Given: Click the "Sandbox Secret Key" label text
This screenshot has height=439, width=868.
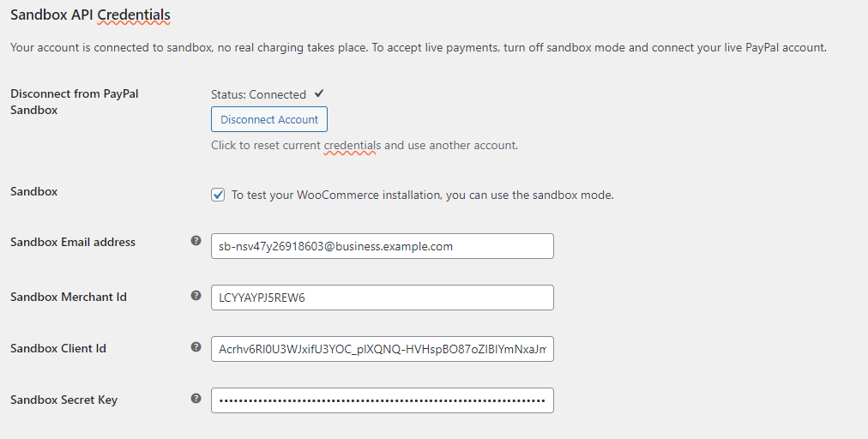Looking at the screenshot, I should click(63, 400).
